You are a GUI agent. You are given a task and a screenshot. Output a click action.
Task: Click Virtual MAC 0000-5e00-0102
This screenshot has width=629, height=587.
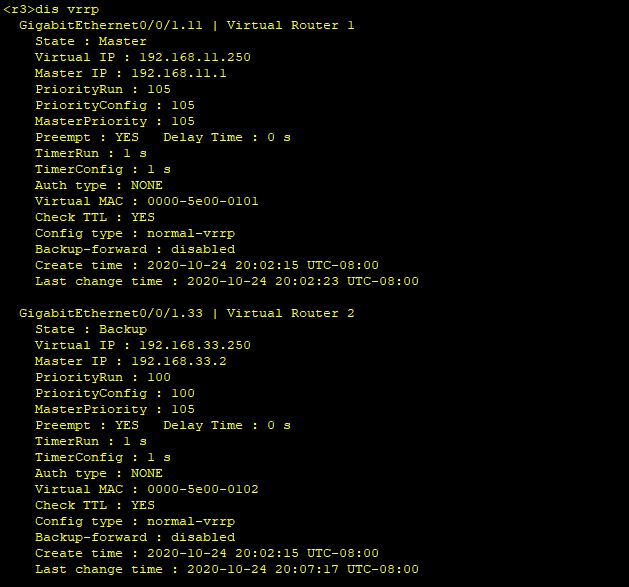point(147,490)
